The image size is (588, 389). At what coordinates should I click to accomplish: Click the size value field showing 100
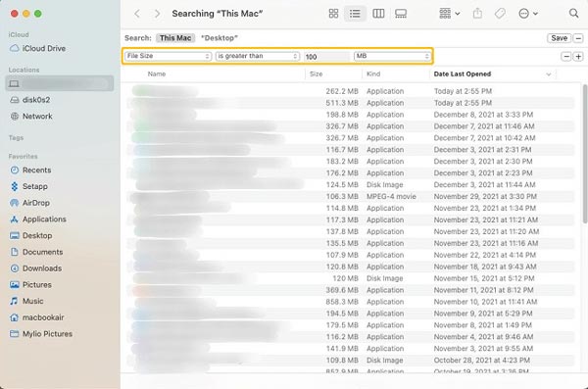(x=326, y=56)
